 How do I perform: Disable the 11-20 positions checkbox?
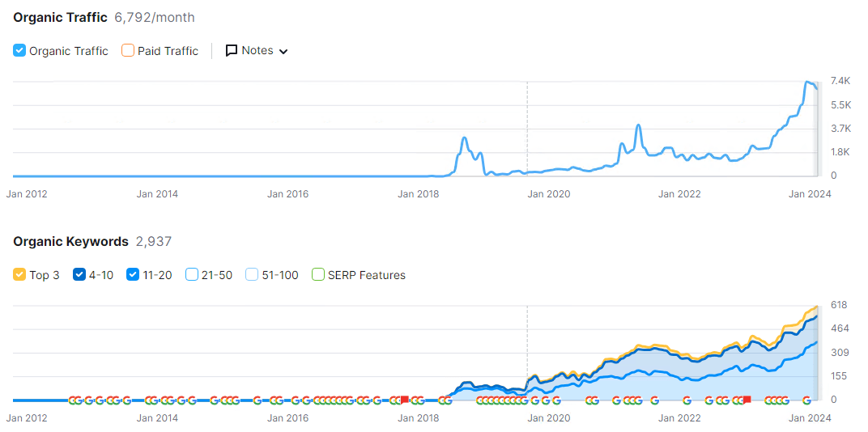(x=134, y=275)
